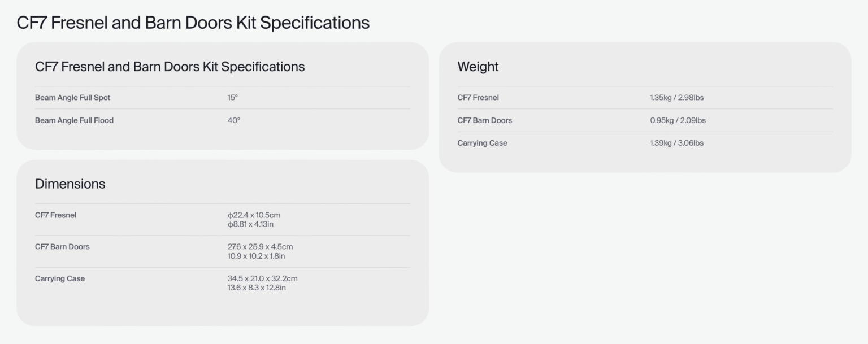This screenshot has width=868, height=344.
Task: Select the 40° flood angle value
Action: [234, 120]
